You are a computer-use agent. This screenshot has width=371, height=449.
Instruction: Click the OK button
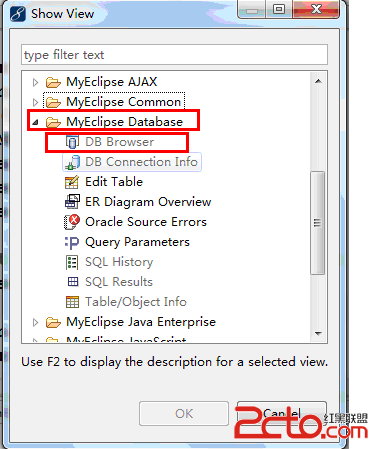(184, 414)
